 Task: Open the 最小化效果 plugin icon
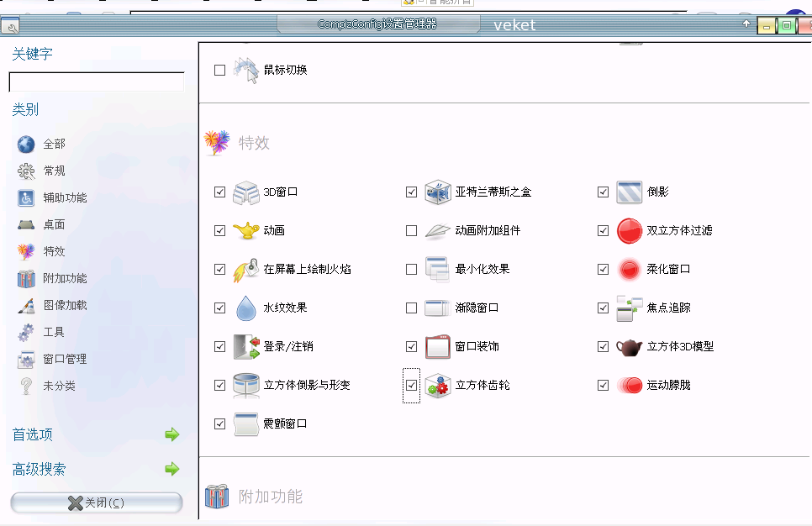[x=438, y=270]
